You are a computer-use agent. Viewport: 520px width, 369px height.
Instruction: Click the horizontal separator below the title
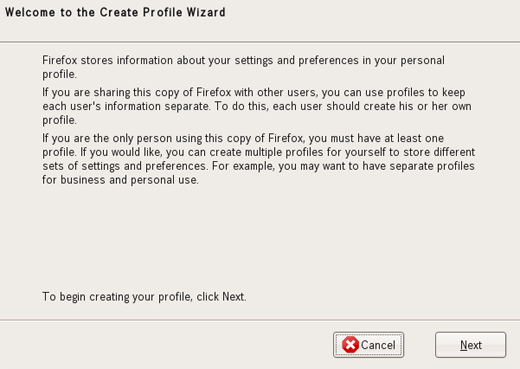(x=260, y=42)
